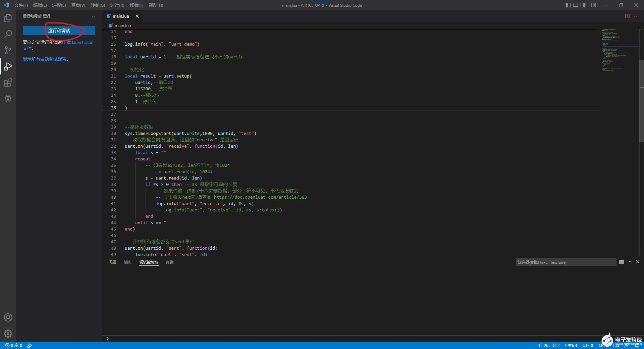The width and height of the screenshot is (644, 349).
Task: Open editor more actions ellipsis
Action: coord(636,16)
